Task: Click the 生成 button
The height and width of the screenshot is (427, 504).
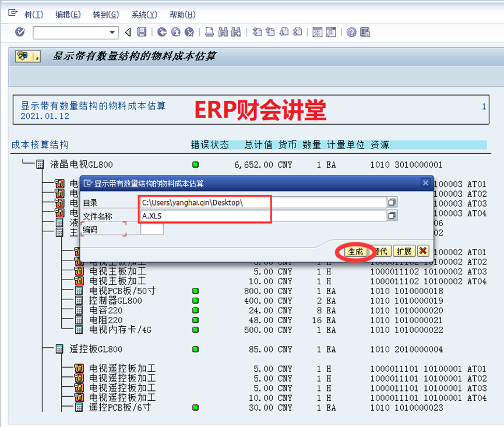Action: (355, 252)
